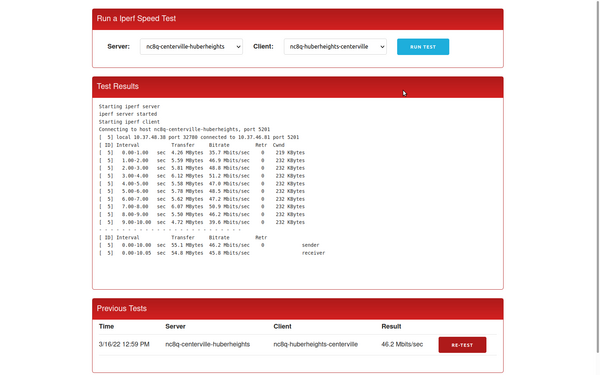Screen dimensions: 600x375
Task: Click the Result column header
Action: click(391, 326)
